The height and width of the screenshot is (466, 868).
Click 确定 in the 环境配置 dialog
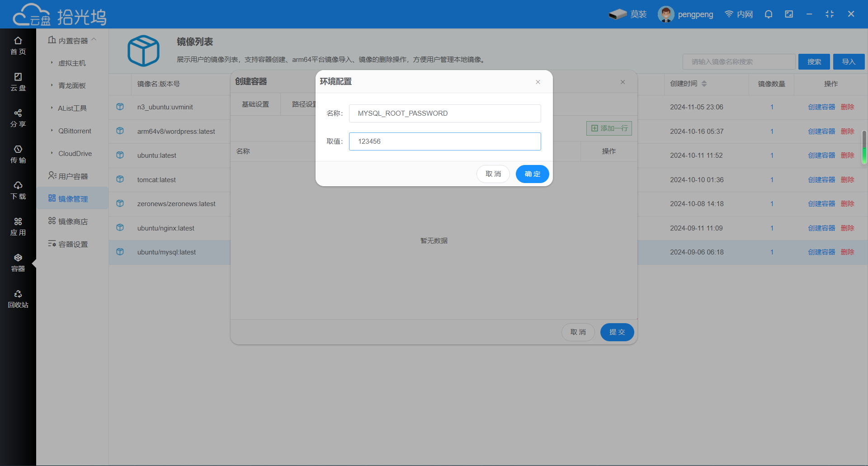tap(532, 174)
